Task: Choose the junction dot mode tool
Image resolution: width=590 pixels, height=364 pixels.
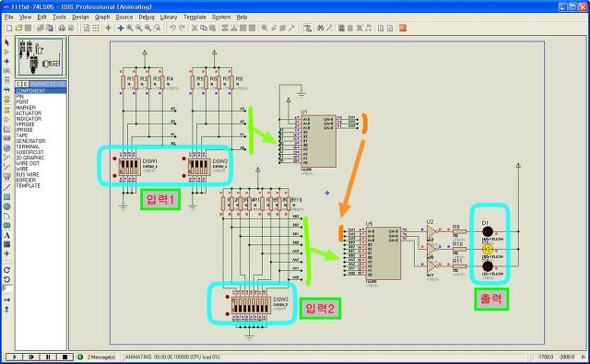Action: (6, 61)
